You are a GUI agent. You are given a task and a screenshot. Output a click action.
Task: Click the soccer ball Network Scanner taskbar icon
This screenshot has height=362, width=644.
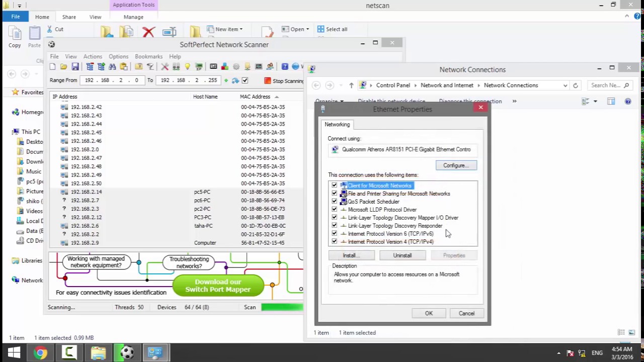127,352
